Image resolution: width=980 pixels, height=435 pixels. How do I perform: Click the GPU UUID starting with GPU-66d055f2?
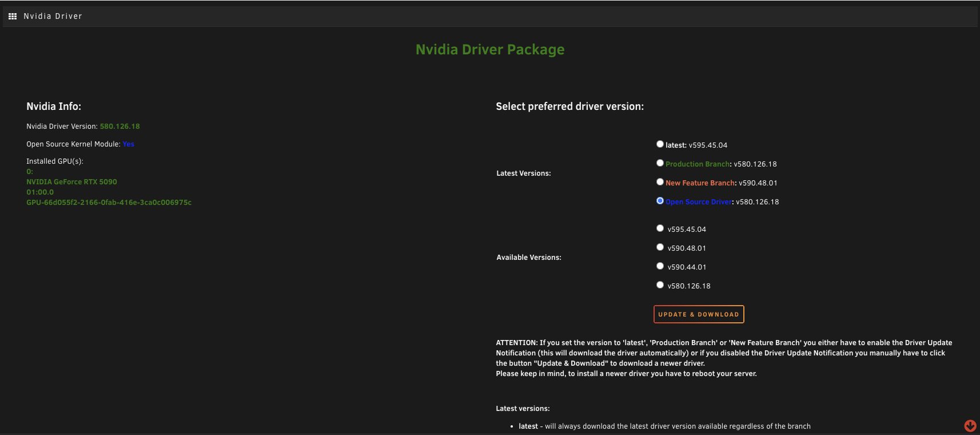pos(109,203)
